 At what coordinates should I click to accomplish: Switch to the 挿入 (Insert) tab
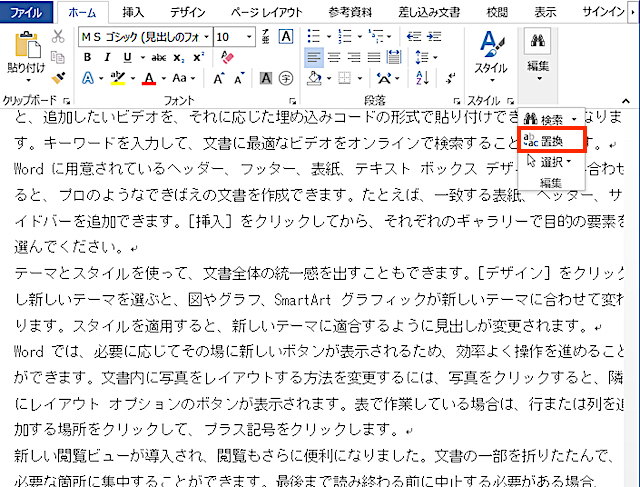[x=132, y=12]
